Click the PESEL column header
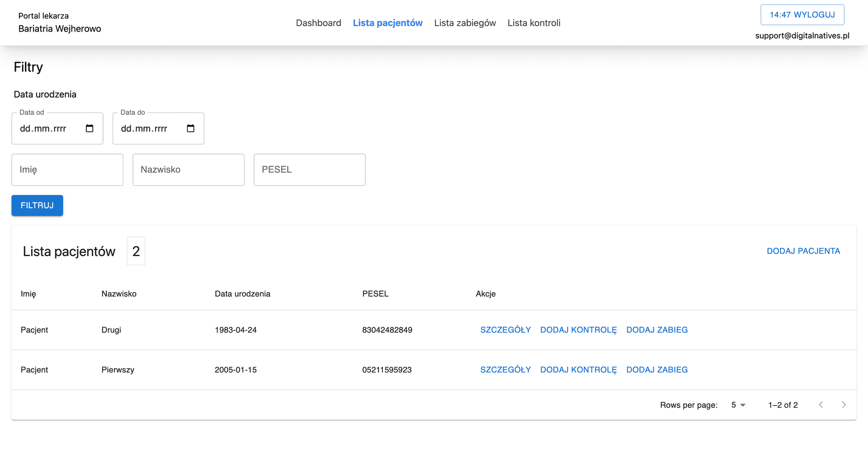Viewport: 868px width, 472px height. (375, 294)
